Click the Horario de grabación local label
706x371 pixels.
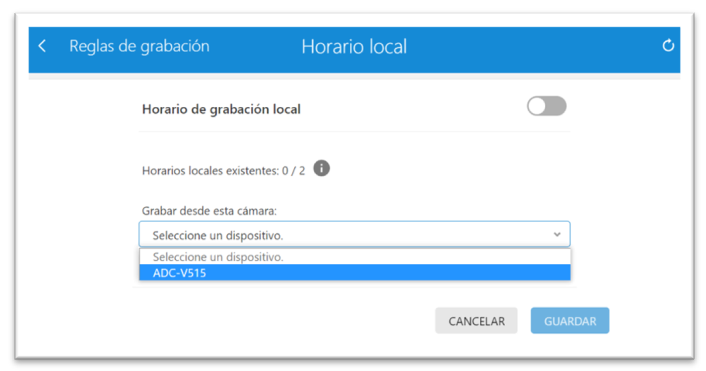click(221, 109)
